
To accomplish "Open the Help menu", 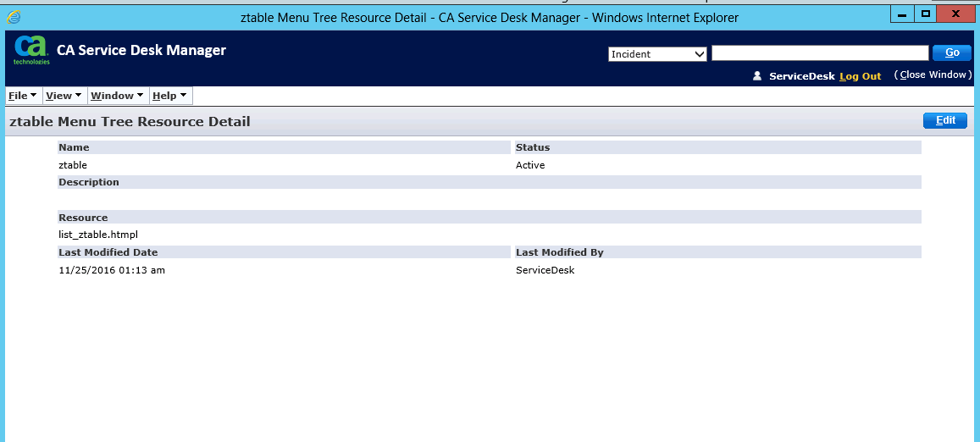I will [169, 96].
